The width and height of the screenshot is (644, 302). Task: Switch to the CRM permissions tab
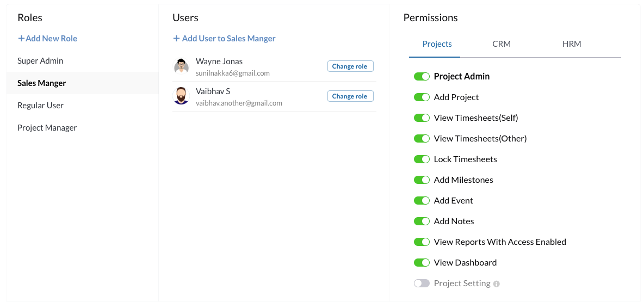(501, 44)
